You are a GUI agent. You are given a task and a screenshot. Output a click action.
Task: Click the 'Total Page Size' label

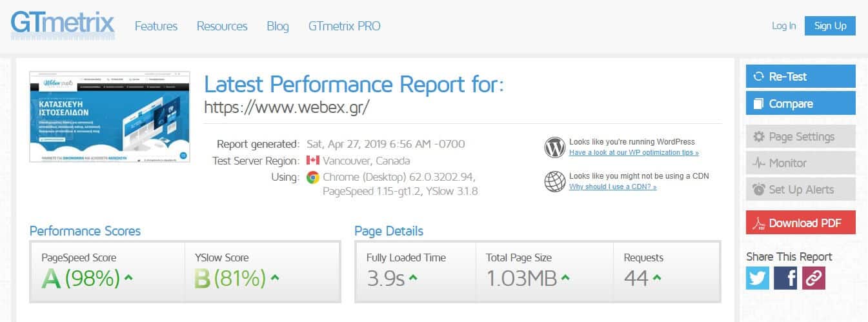519,257
